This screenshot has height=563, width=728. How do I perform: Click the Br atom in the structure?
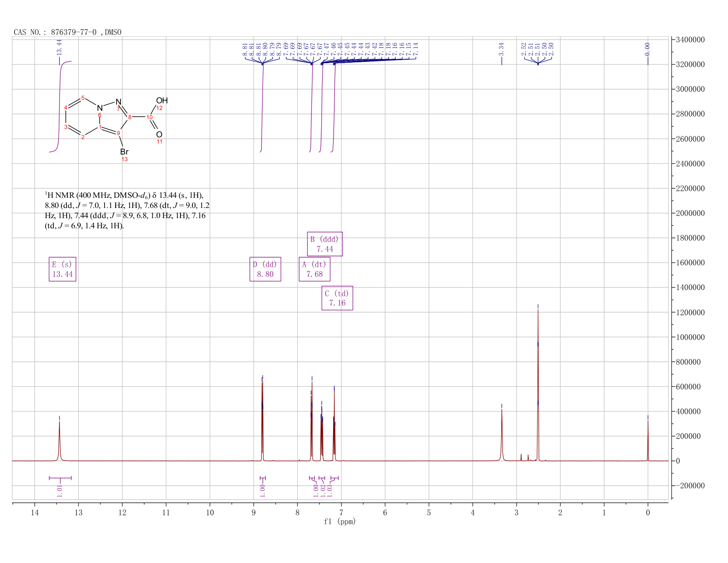point(124,151)
